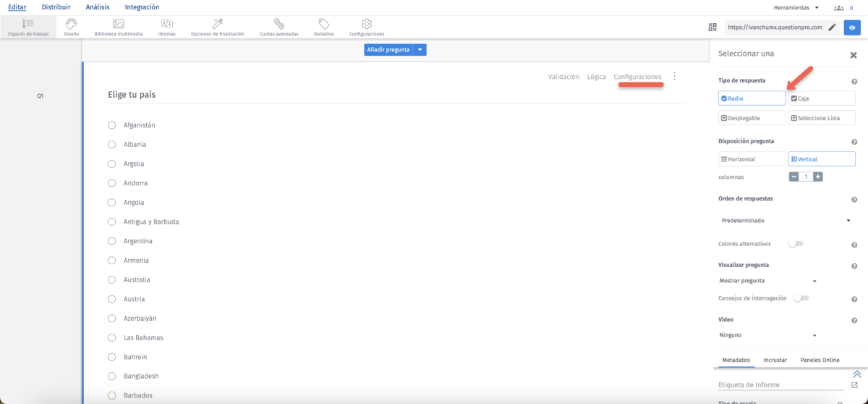Viewport: 868px width, 404px height.
Task: Select the Bangladesh radio option
Action: click(112, 376)
